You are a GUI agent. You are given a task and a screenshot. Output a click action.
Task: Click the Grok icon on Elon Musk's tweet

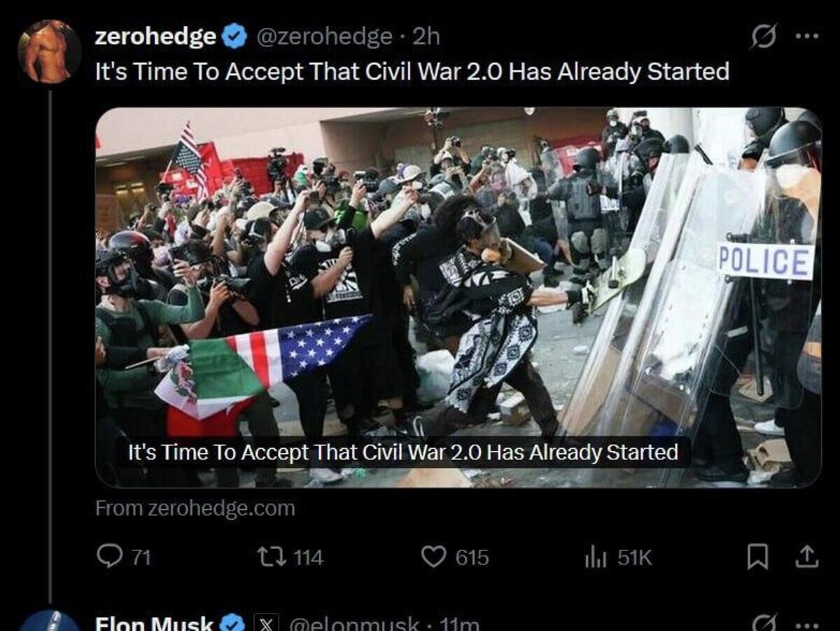click(x=764, y=623)
